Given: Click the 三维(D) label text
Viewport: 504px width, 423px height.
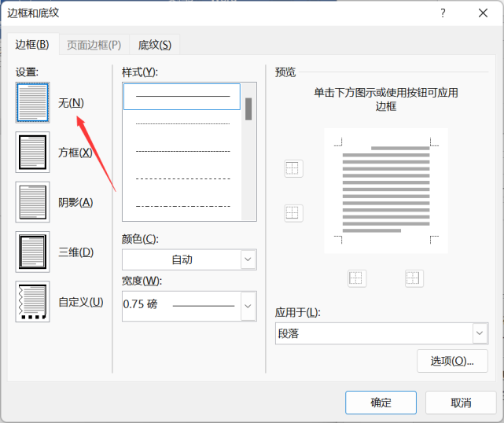Looking at the screenshot, I should (75, 252).
